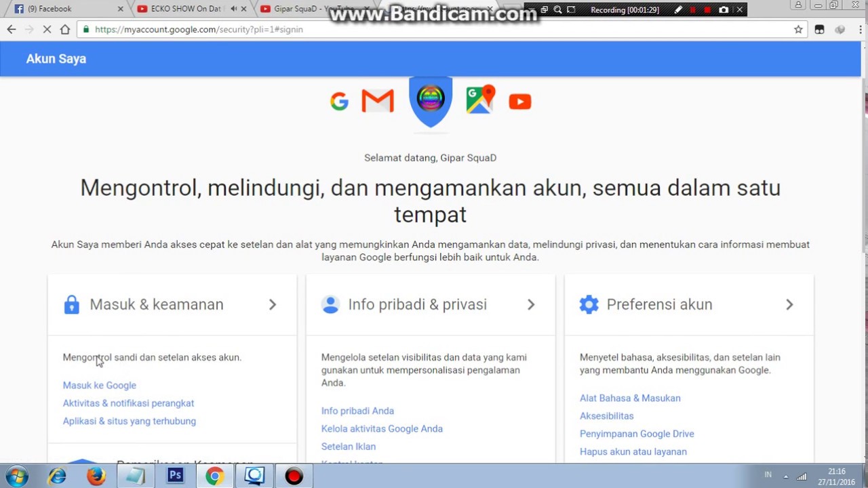
Task: Expand the Preferensi akun section arrow
Action: pos(789,304)
